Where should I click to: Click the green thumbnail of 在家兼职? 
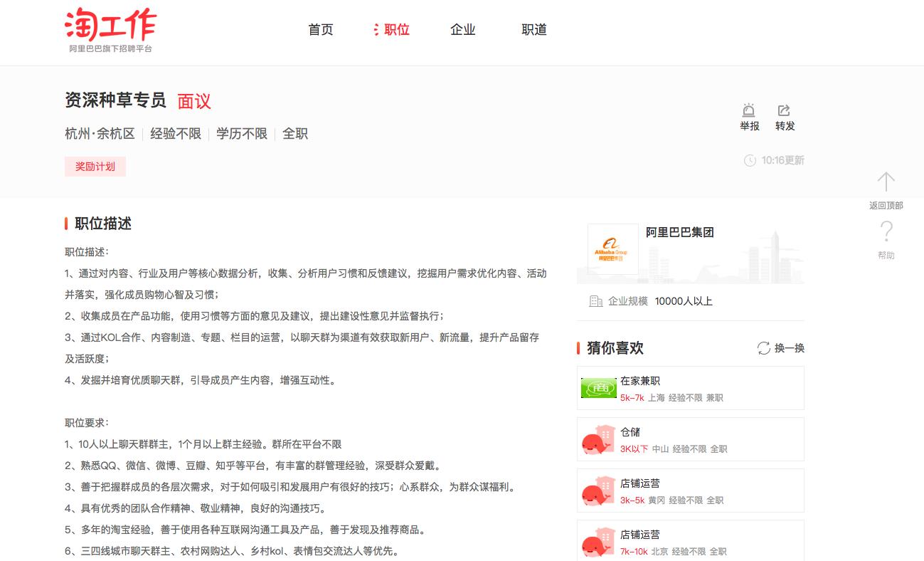click(598, 388)
